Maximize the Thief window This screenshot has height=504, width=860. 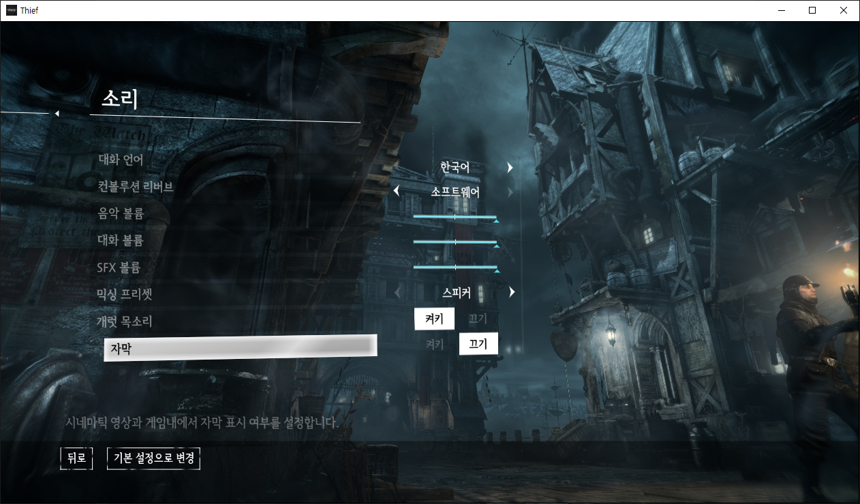(812, 10)
